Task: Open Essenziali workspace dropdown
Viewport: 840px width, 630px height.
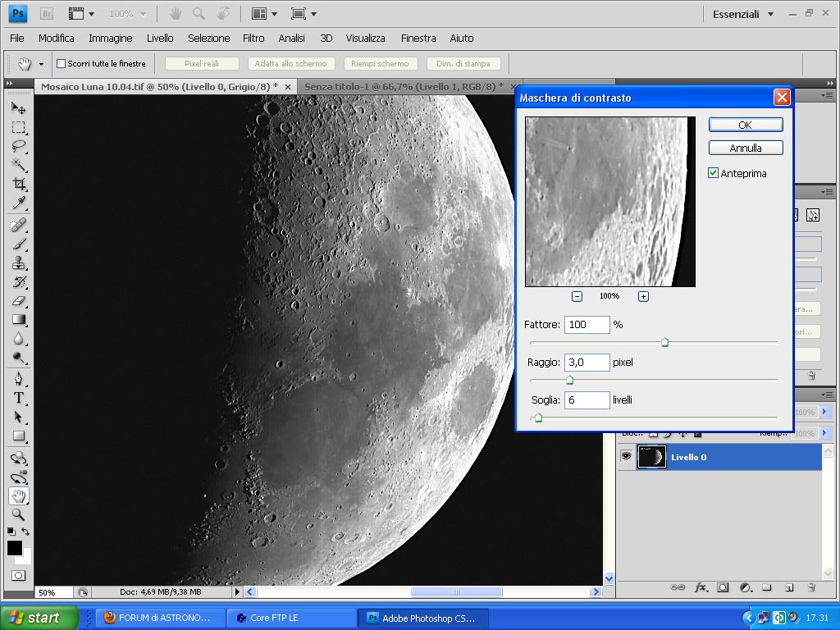Action: point(742,15)
